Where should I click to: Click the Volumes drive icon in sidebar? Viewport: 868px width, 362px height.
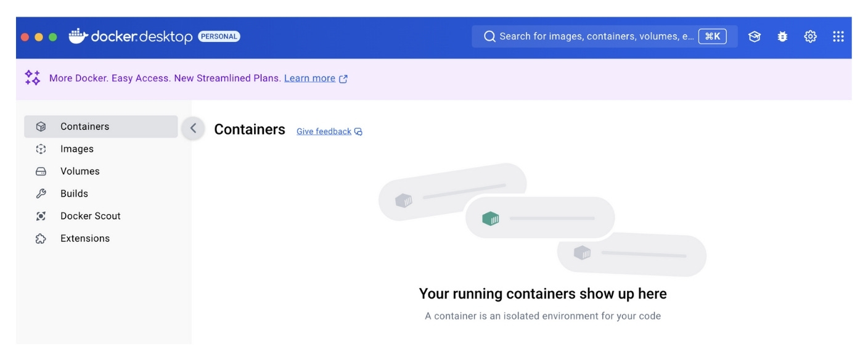41,171
